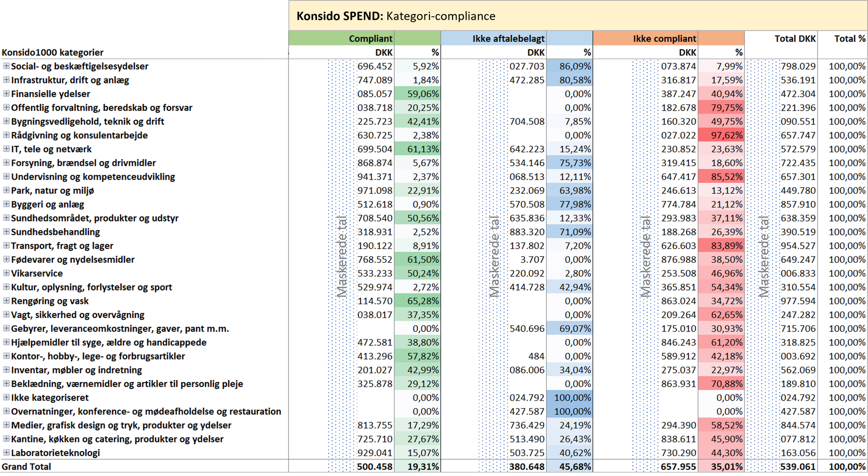Select the 59,06% Finansielle ydelser cell

click(417, 93)
